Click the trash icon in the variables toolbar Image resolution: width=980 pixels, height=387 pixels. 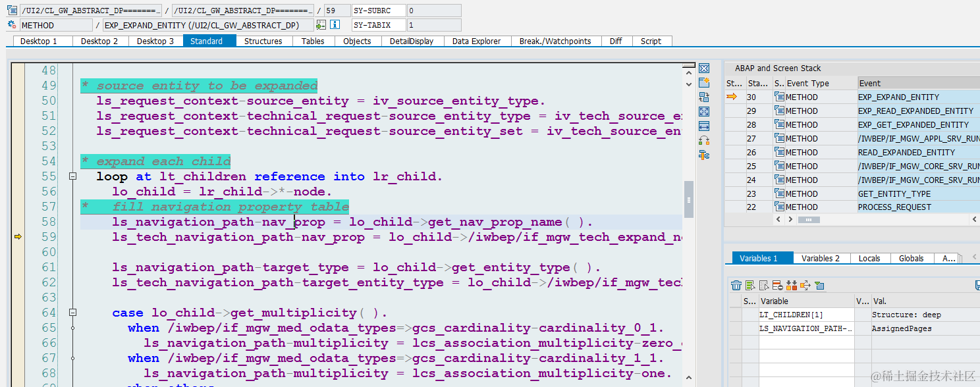point(736,286)
